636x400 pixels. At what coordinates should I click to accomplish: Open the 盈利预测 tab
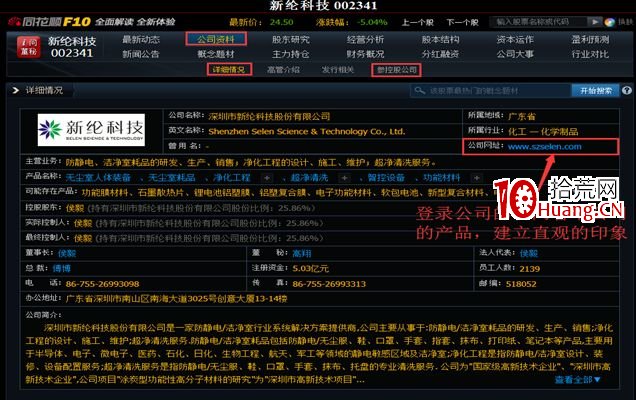click(590, 39)
